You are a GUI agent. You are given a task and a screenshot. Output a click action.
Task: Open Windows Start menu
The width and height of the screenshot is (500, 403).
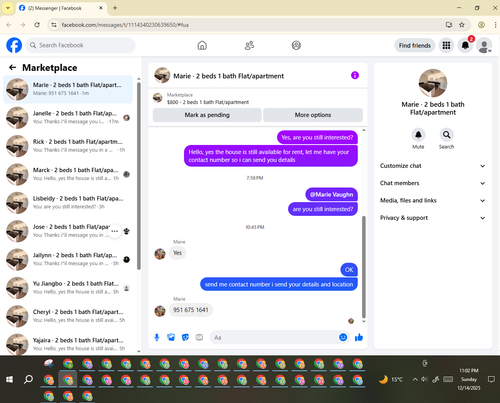coord(9,379)
